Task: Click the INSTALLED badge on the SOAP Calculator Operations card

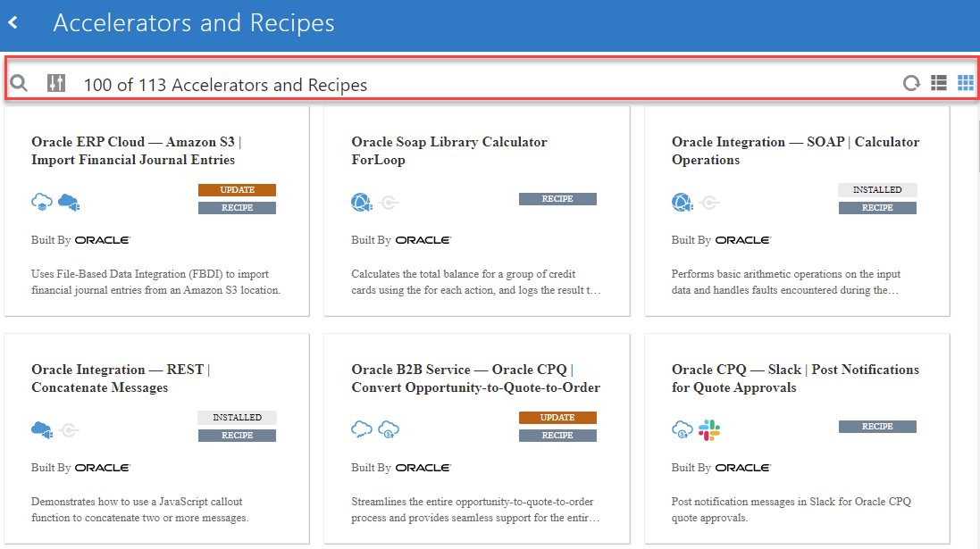Action: 877,189
